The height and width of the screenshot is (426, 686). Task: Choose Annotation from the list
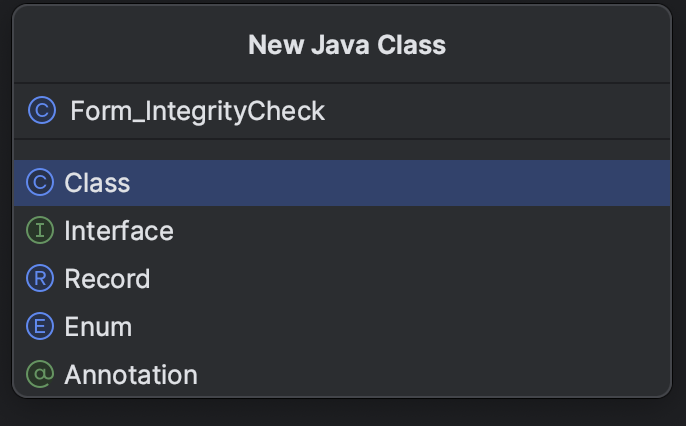(x=130, y=375)
